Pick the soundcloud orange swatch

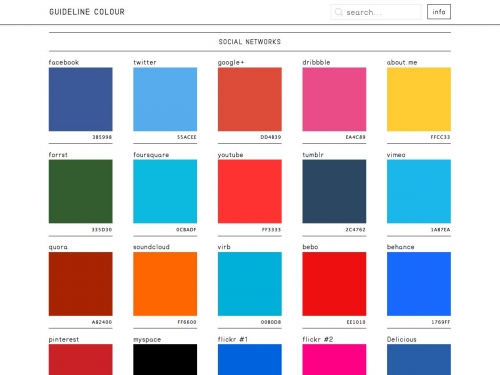165,284
